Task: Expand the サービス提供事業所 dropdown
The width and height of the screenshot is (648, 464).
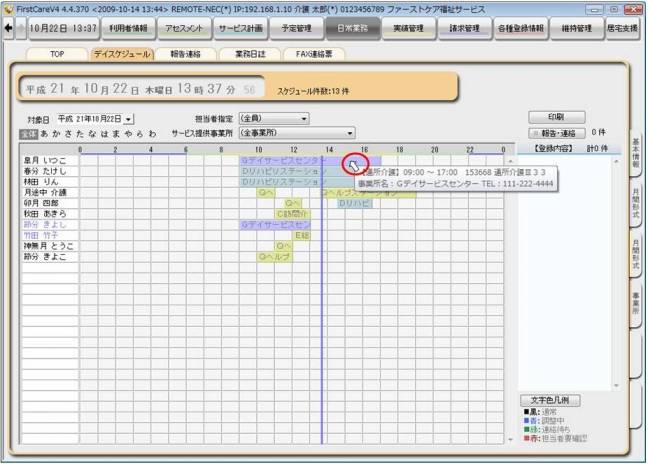Action: click(350, 132)
